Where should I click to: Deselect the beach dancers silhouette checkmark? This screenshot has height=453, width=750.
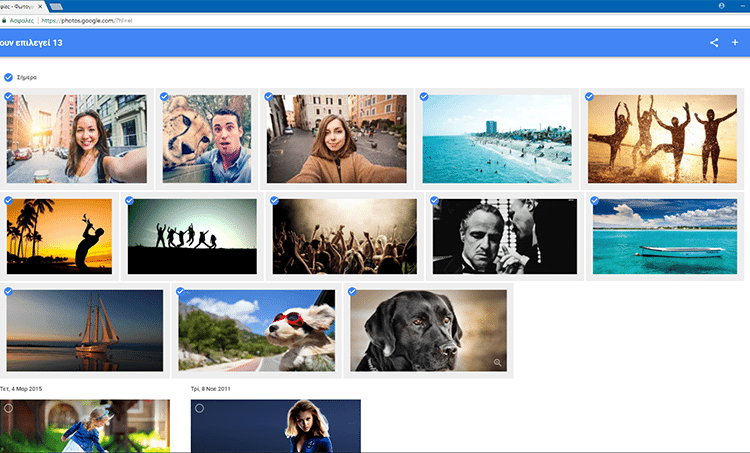pos(589,97)
